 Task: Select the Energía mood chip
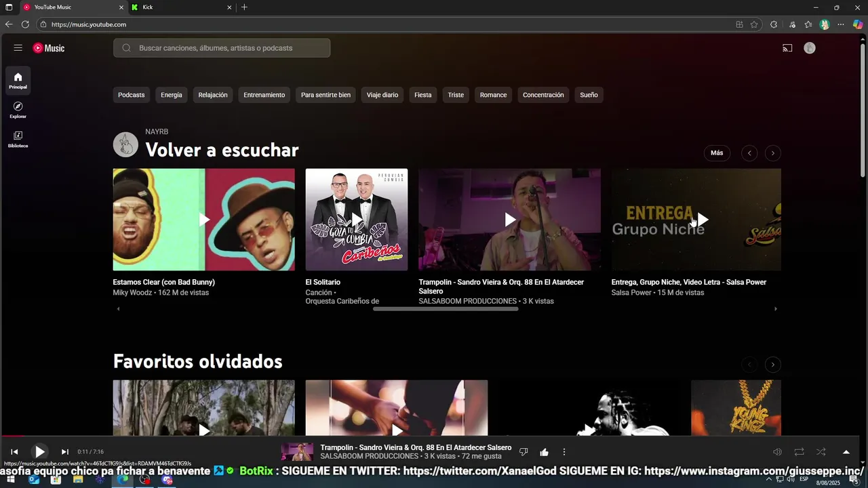pos(172,95)
